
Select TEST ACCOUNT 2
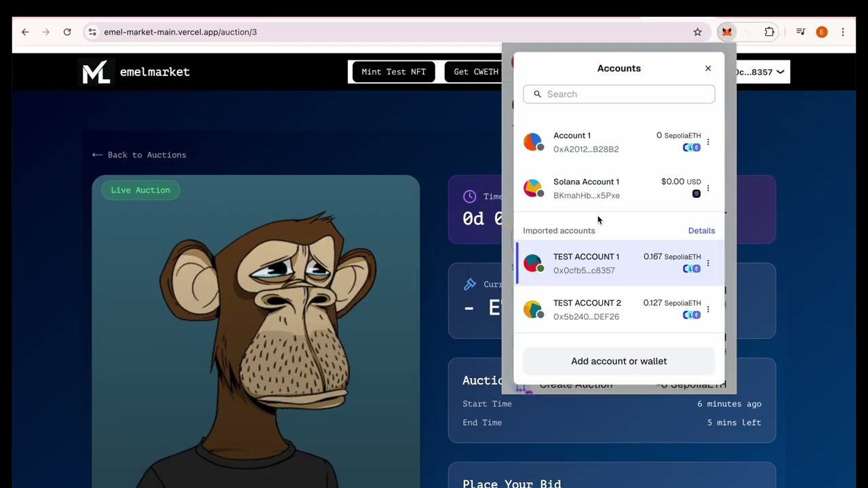pos(619,310)
